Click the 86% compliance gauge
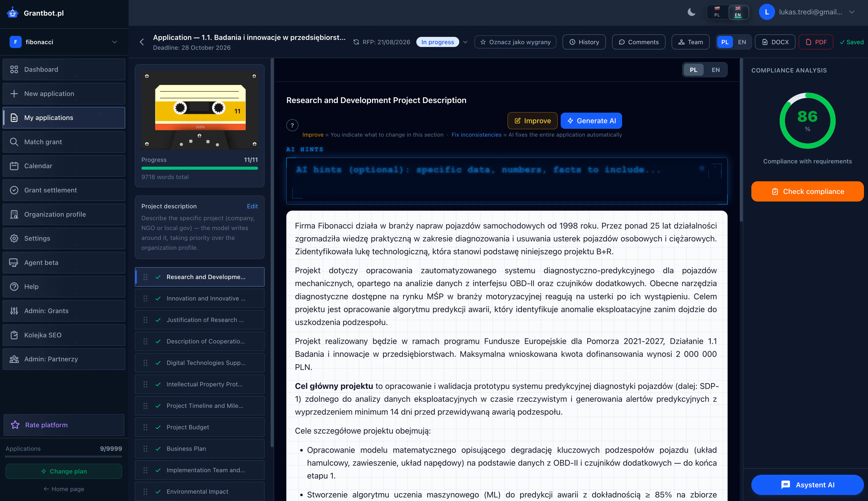This screenshot has width=868, height=501. [807, 120]
